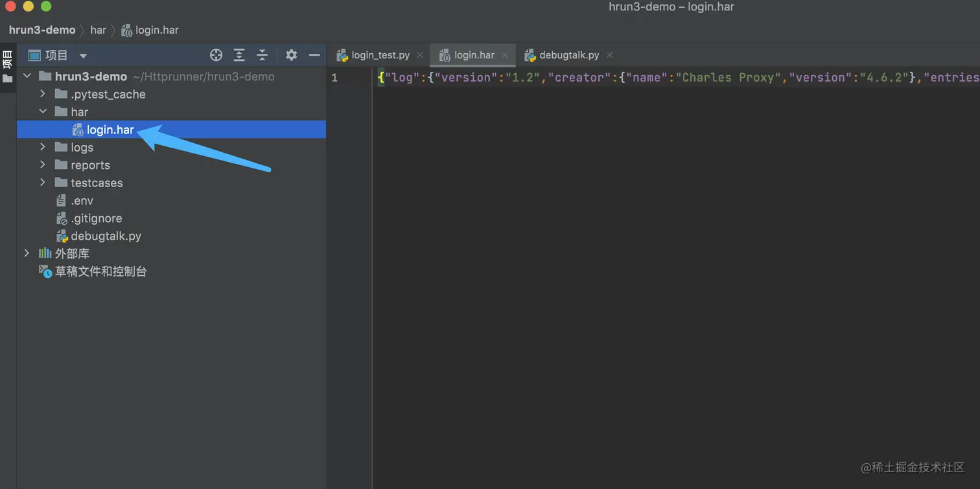Collapse the har folder

click(43, 111)
